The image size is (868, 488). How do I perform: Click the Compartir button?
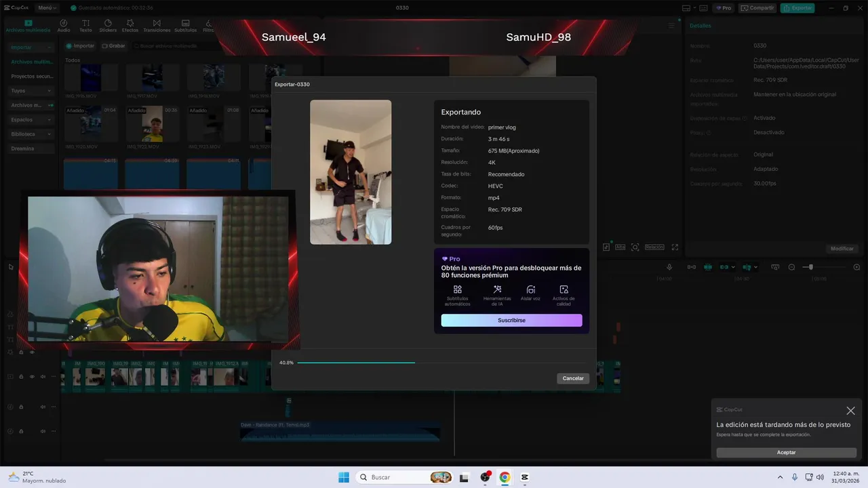758,8
